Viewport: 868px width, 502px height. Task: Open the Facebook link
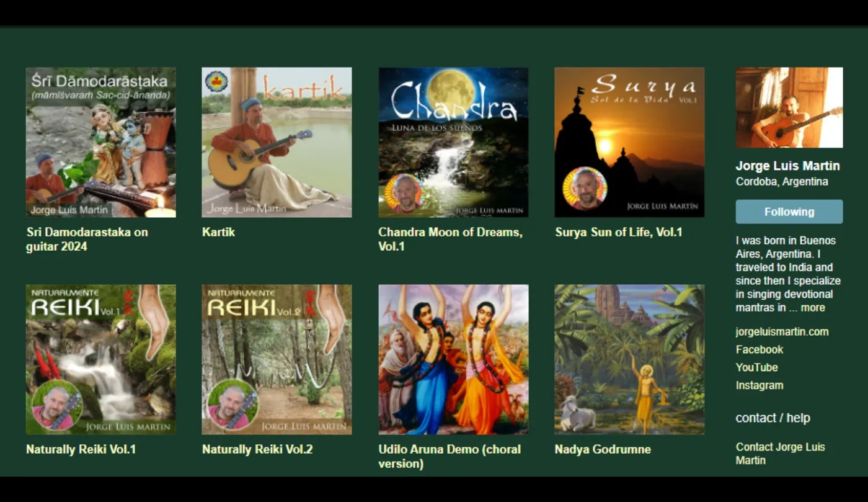click(x=759, y=350)
